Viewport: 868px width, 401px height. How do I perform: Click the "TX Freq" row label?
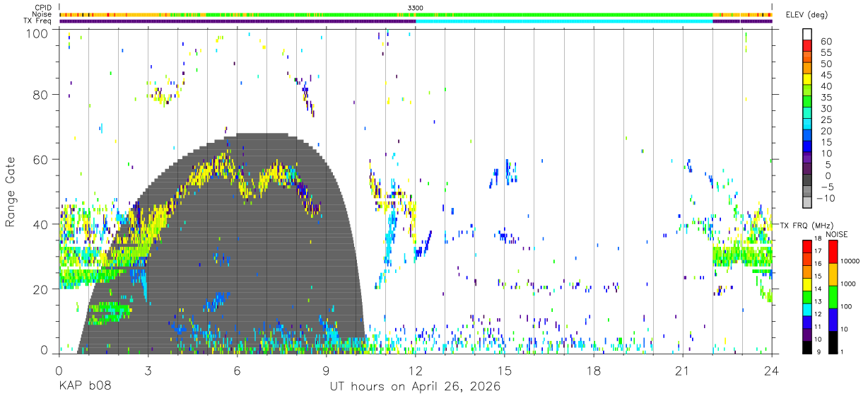tap(37, 21)
